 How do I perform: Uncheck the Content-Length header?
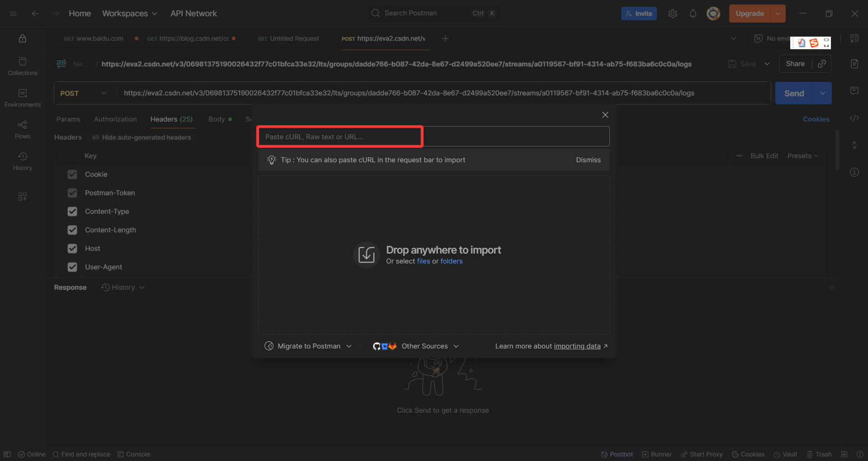[x=72, y=230]
